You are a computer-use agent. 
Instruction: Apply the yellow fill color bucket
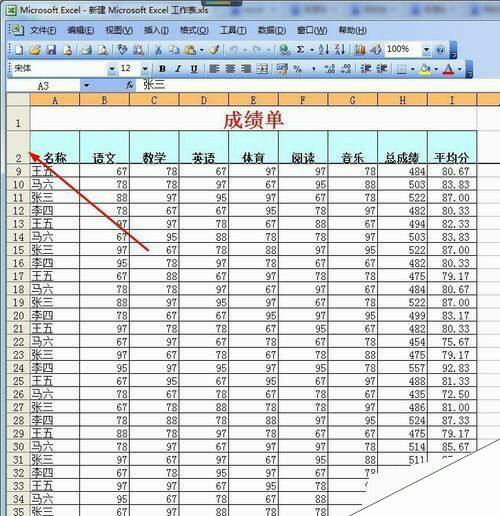425,69
